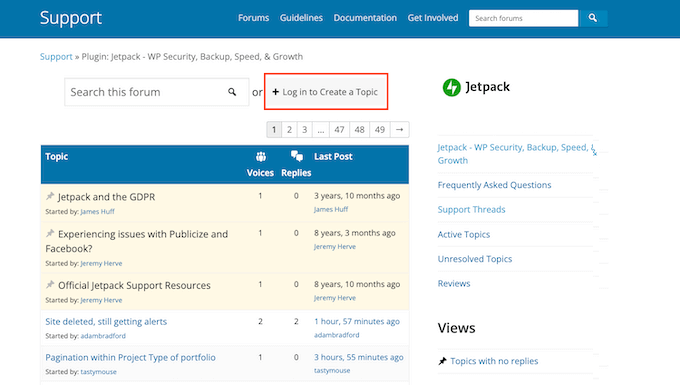Open Started by adambradford profile link

tap(103, 336)
